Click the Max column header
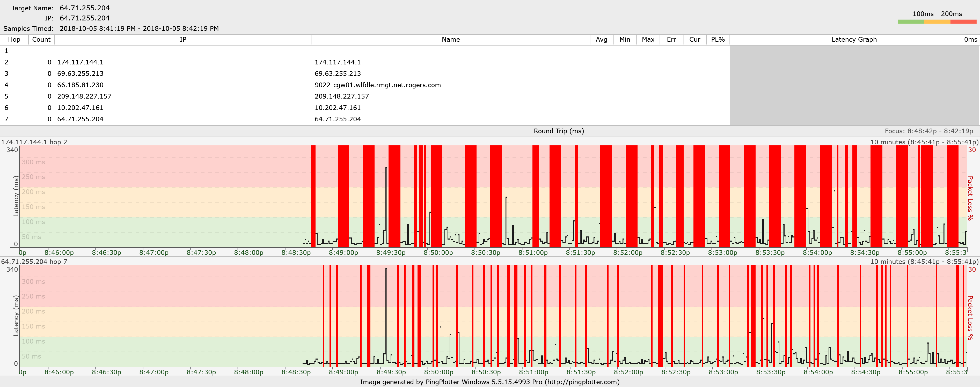 [x=648, y=40]
